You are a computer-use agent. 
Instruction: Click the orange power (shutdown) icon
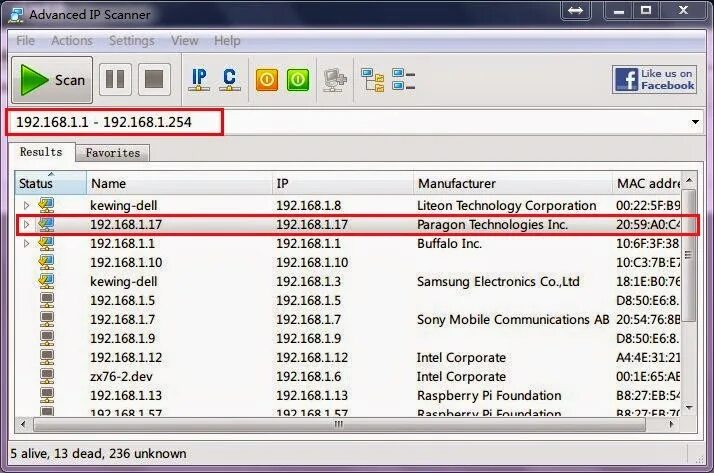267,80
